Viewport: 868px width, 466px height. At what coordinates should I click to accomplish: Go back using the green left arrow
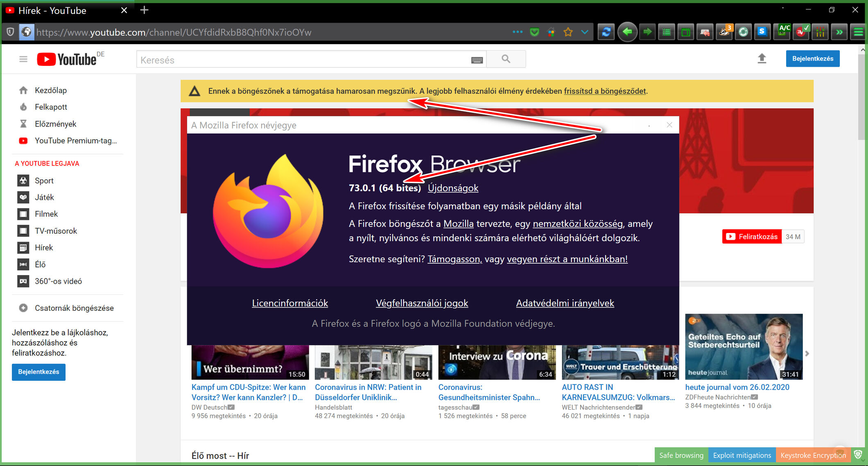coord(627,32)
